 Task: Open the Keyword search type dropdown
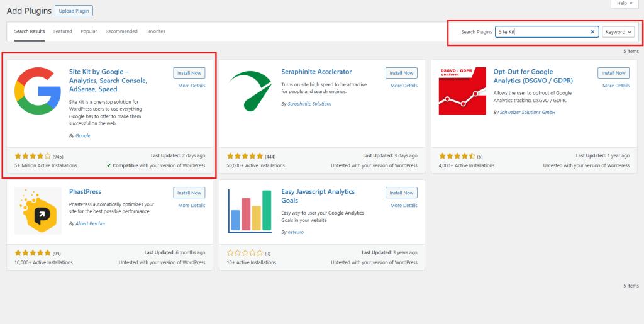pyautogui.click(x=618, y=32)
